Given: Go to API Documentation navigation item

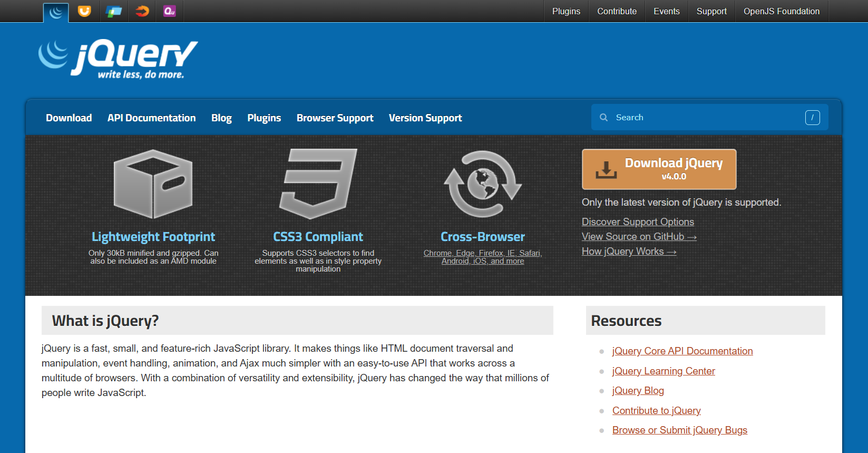Looking at the screenshot, I should point(152,118).
